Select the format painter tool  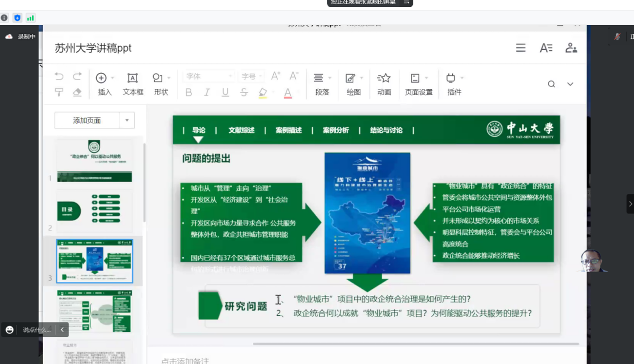(x=59, y=92)
